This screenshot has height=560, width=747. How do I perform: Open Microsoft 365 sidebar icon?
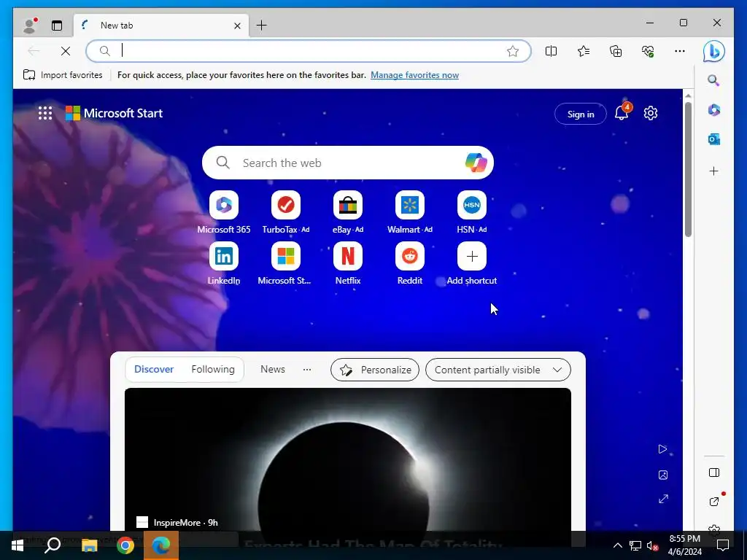point(713,110)
